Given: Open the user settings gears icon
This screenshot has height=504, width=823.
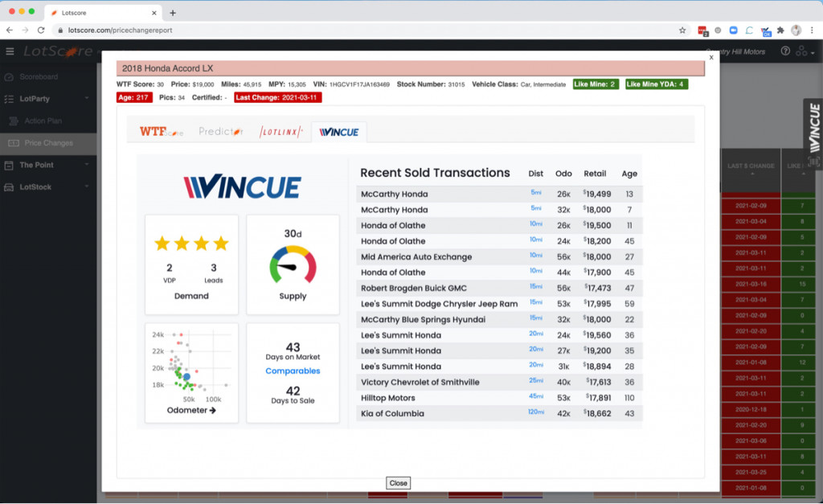Looking at the screenshot, I should tap(803, 51).
